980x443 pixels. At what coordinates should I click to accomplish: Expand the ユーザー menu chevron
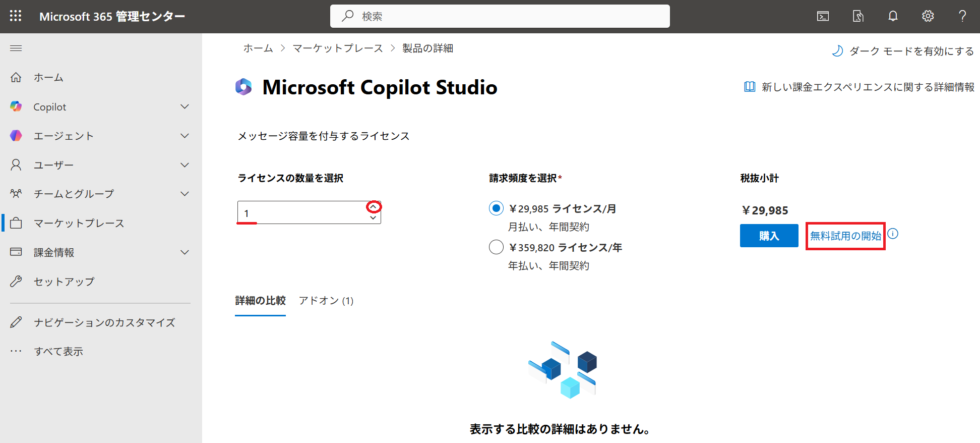pyautogui.click(x=185, y=165)
